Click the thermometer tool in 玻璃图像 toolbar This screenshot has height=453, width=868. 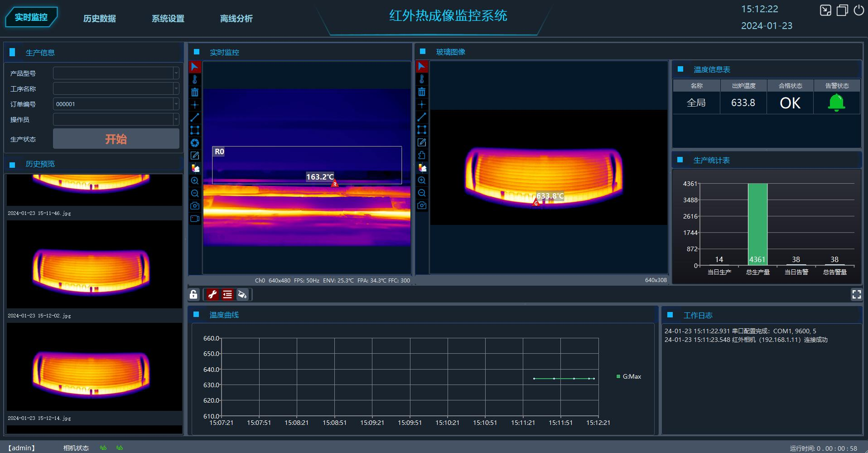(x=422, y=79)
